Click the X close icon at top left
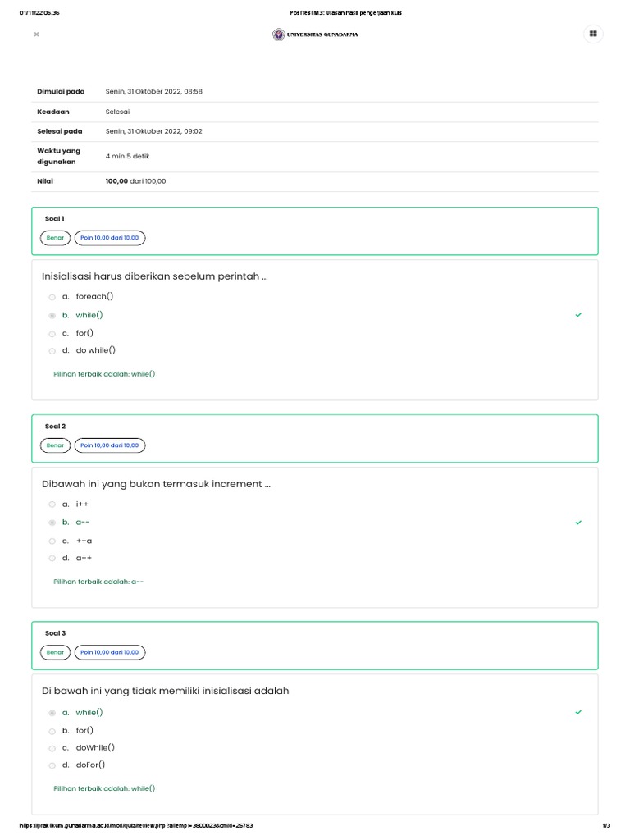This screenshot has width=630, height=840. pos(36,34)
